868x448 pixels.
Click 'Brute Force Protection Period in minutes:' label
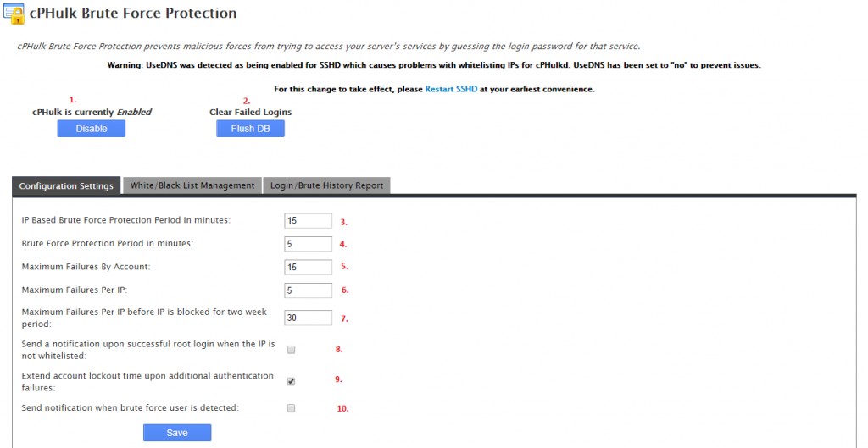[x=108, y=243]
